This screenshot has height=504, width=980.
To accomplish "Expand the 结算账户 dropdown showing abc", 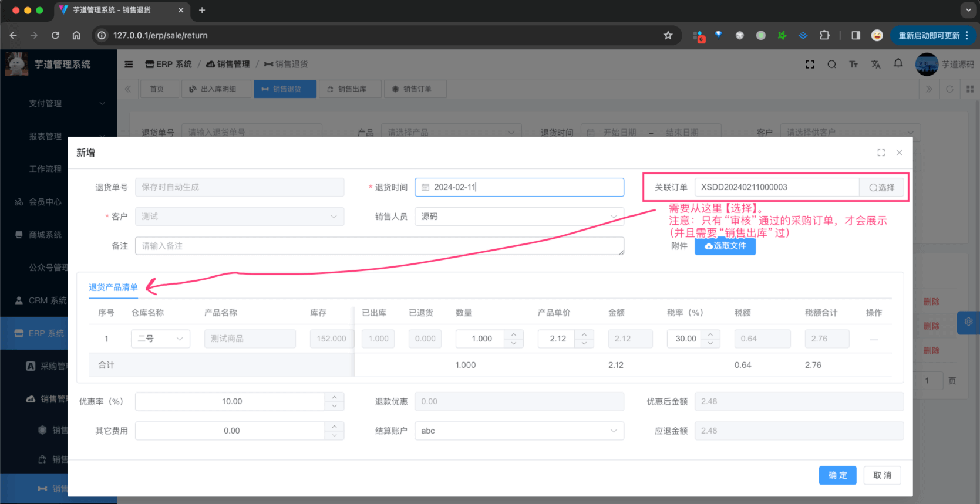I will pyautogui.click(x=519, y=431).
